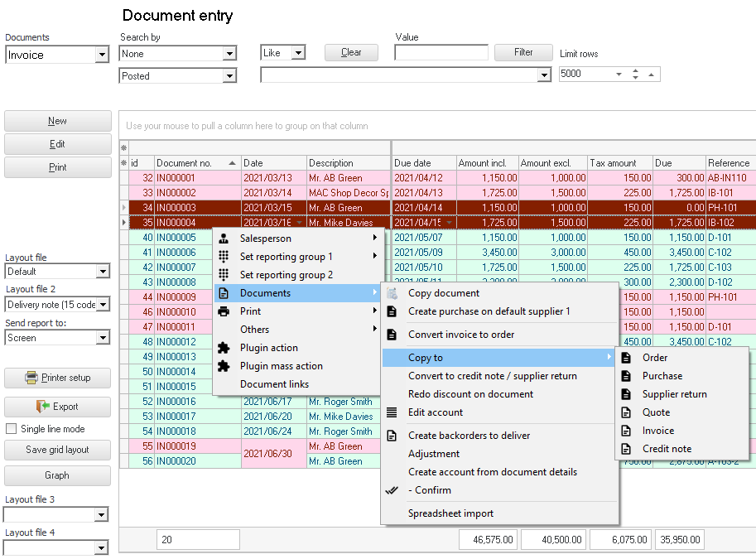This screenshot has height=559, width=756.
Task: Select Spreadsheet import menu entry
Action: click(x=450, y=513)
